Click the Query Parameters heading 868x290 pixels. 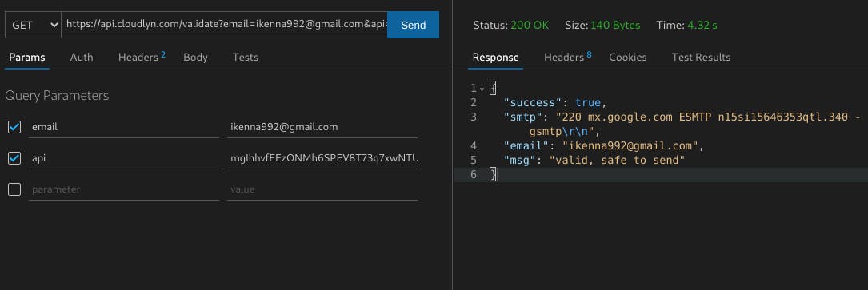(57, 96)
